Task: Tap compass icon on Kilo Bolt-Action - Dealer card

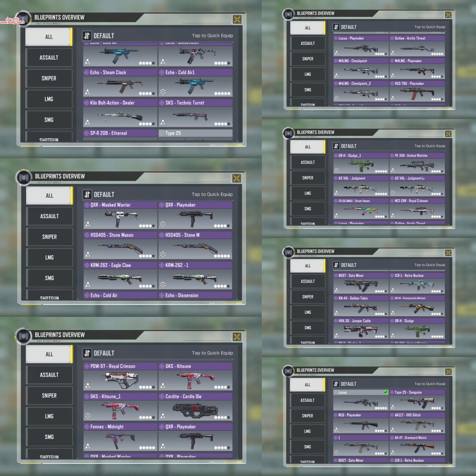Action: 88,122
